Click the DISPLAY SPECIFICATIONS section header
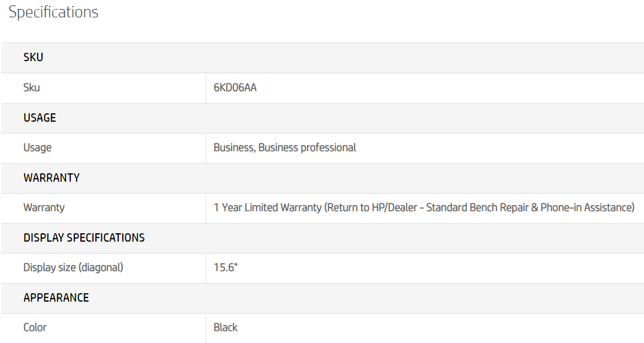The width and height of the screenshot is (644, 343). tap(84, 237)
